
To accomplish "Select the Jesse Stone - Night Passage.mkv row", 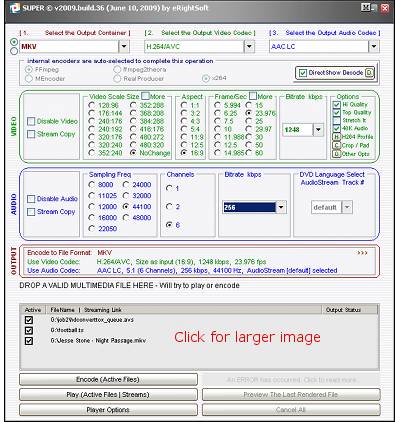I will [x=199, y=341].
